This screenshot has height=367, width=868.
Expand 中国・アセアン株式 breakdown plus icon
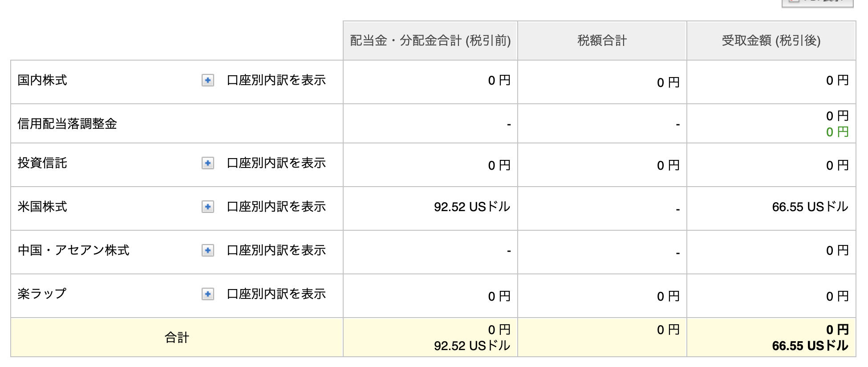207,250
